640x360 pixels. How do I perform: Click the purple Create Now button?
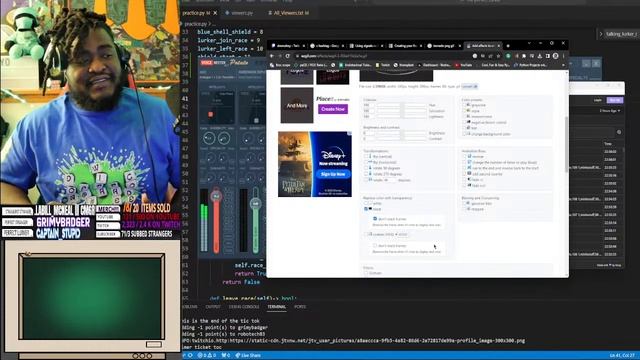click(x=333, y=109)
